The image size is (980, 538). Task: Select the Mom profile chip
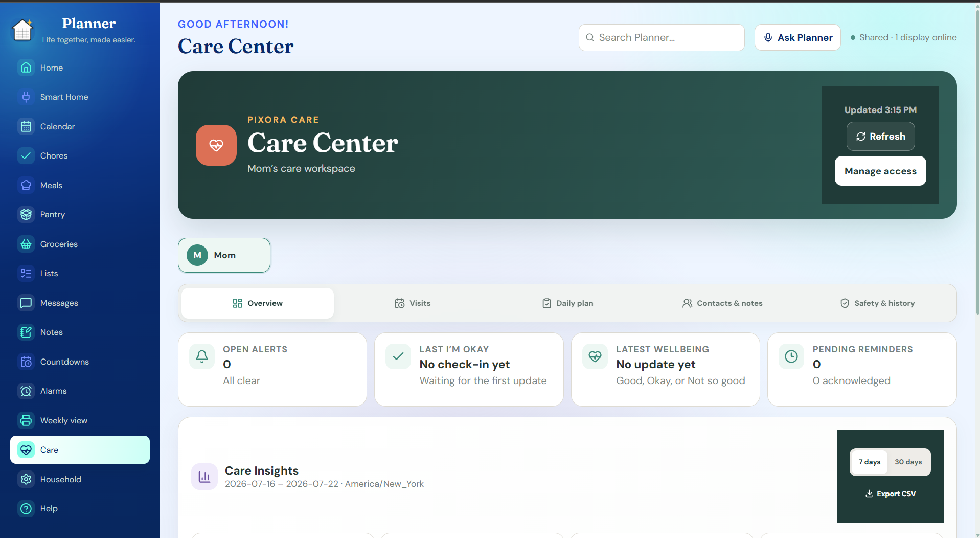point(224,255)
